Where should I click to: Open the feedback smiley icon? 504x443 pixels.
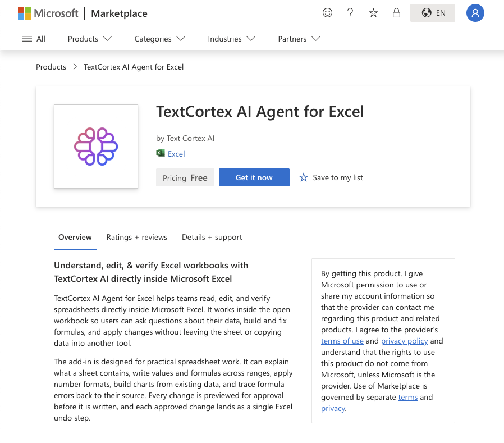point(327,13)
